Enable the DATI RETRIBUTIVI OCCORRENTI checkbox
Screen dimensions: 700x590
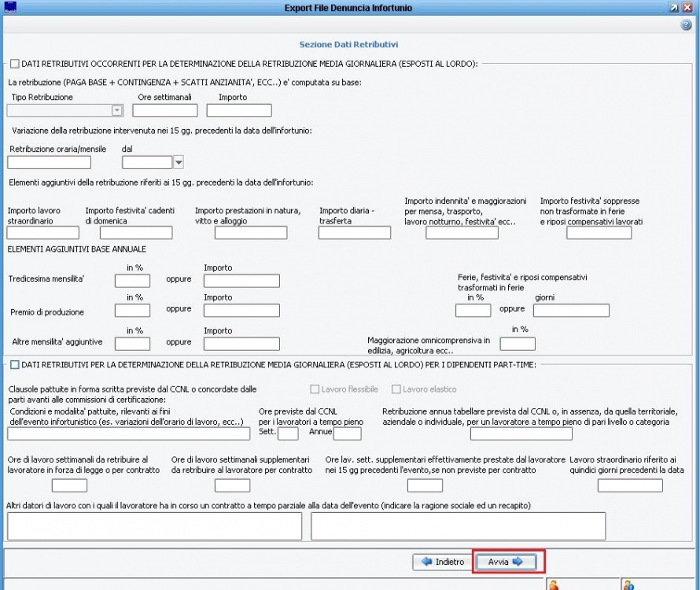(x=15, y=64)
